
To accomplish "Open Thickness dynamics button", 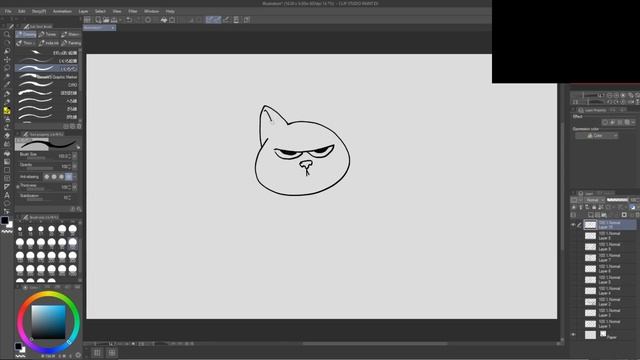I will tap(75, 187).
